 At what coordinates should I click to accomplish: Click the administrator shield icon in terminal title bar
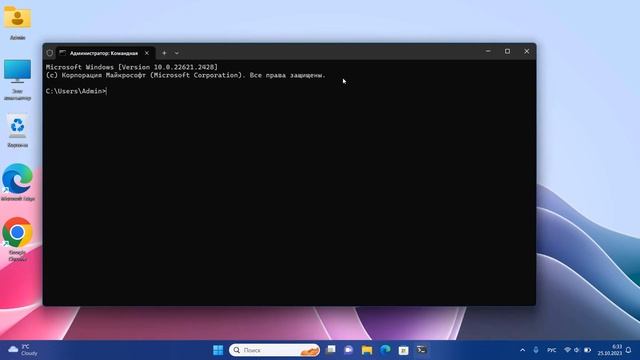pyautogui.click(x=49, y=53)
